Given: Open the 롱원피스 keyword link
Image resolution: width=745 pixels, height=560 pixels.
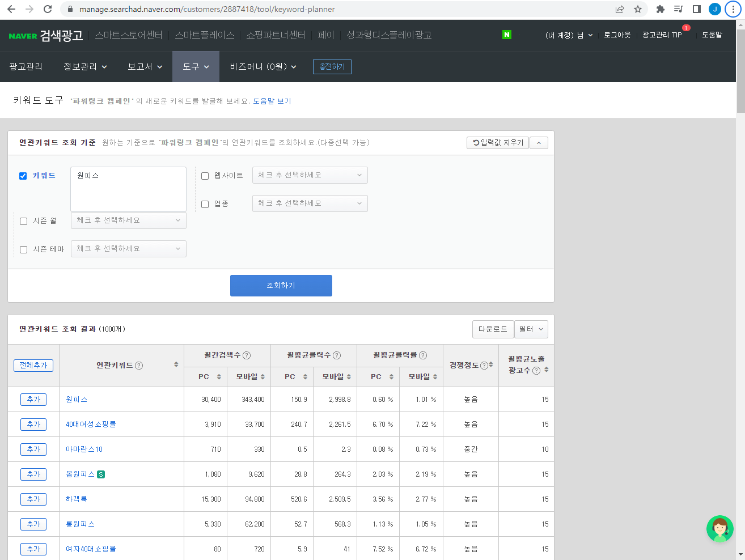Looking at the screenshot, I should [80, 524].
